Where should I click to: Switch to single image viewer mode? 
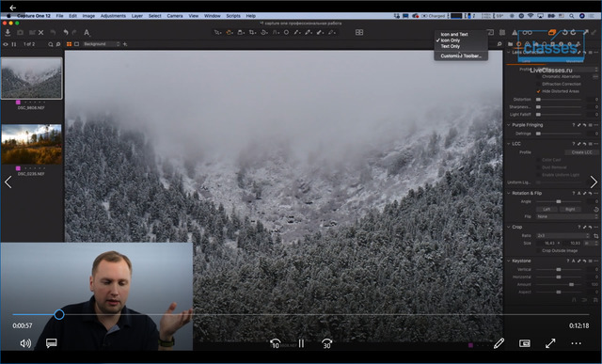pyautogui.click(x=76, y=44)
